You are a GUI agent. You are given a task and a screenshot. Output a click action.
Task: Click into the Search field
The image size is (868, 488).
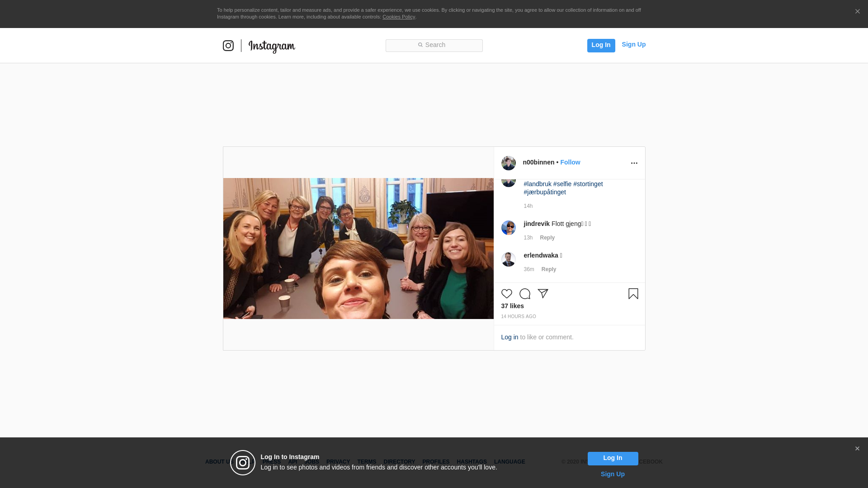(434, 45)
